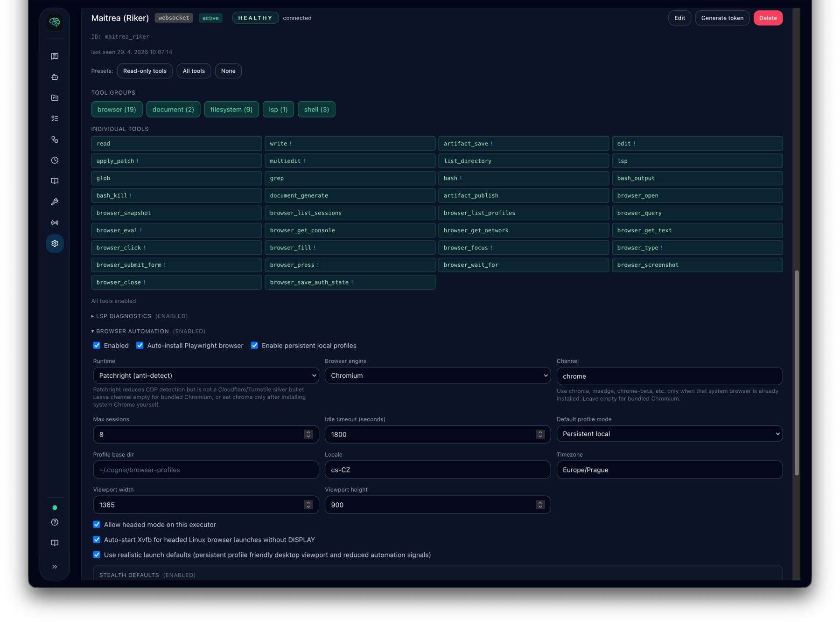Screen dimensions: 840x625
Task: Click the HEALTHY status badge
Action: 255,18
